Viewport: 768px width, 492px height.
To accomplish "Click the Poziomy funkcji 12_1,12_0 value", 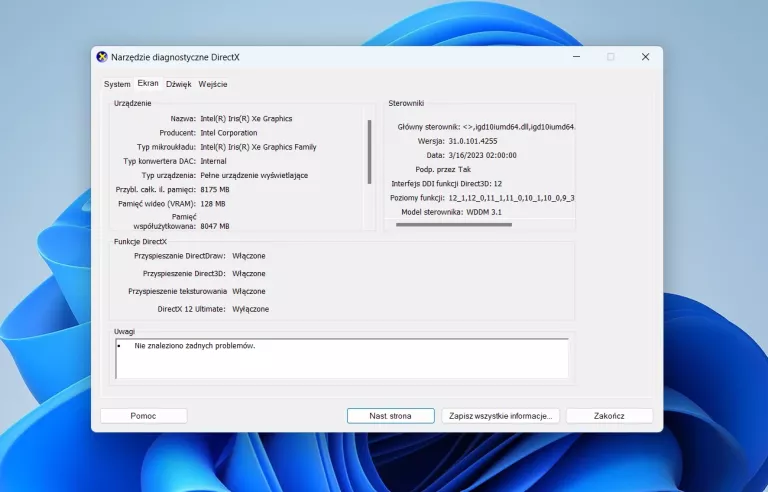I will (511, 198).
